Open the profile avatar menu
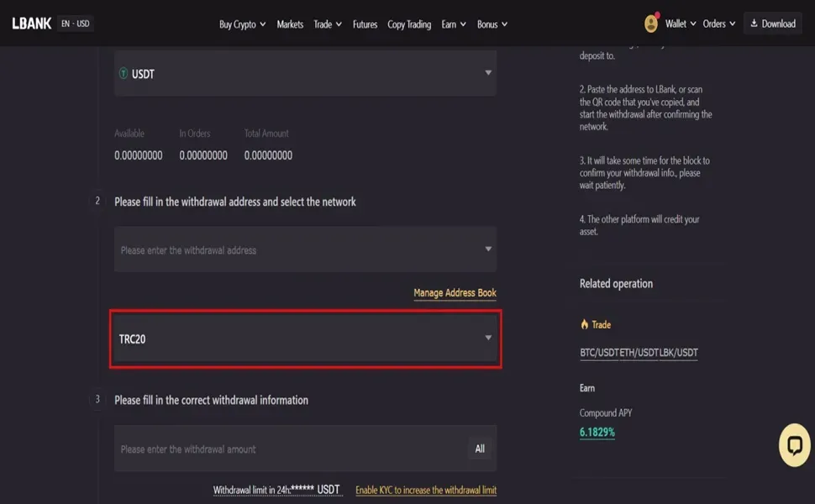815x504 pixels. point(649,23)
